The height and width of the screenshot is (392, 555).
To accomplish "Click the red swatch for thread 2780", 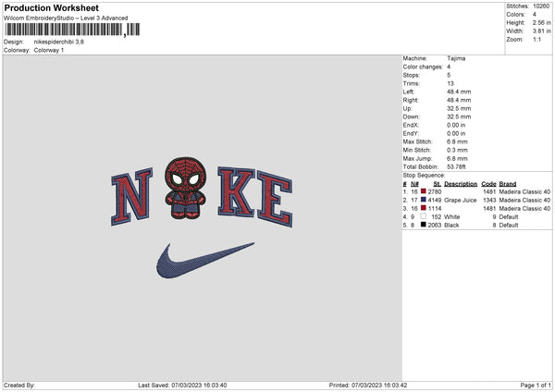I will [423, 191].
